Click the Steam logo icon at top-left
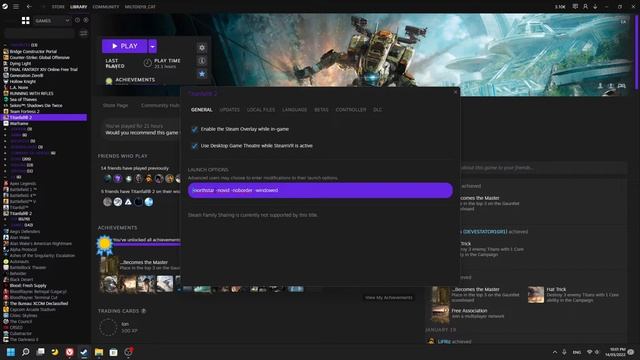640x360 pixels. pyautogui.click(x=5, y=7)
